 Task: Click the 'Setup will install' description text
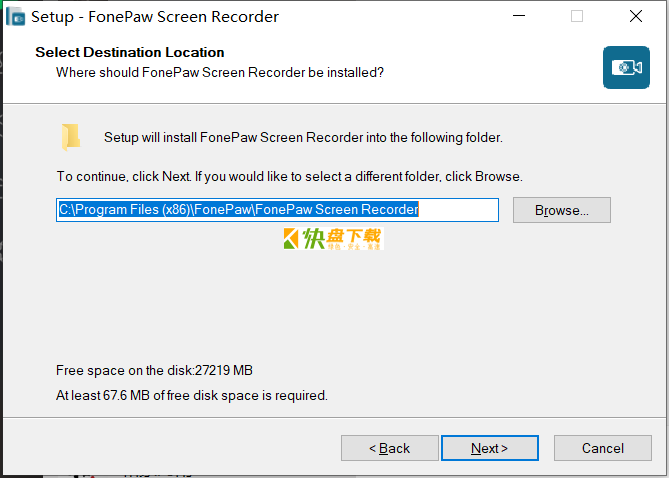point(303,137)
